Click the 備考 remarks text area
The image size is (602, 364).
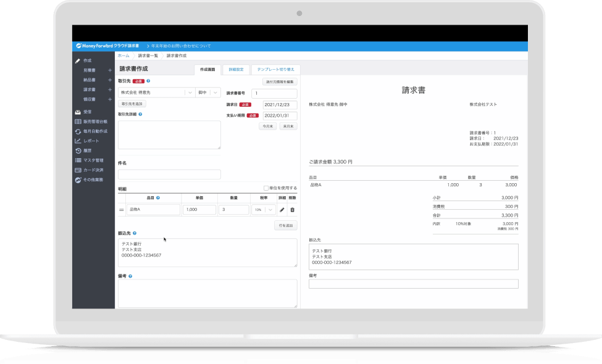(x=207, y=294)
